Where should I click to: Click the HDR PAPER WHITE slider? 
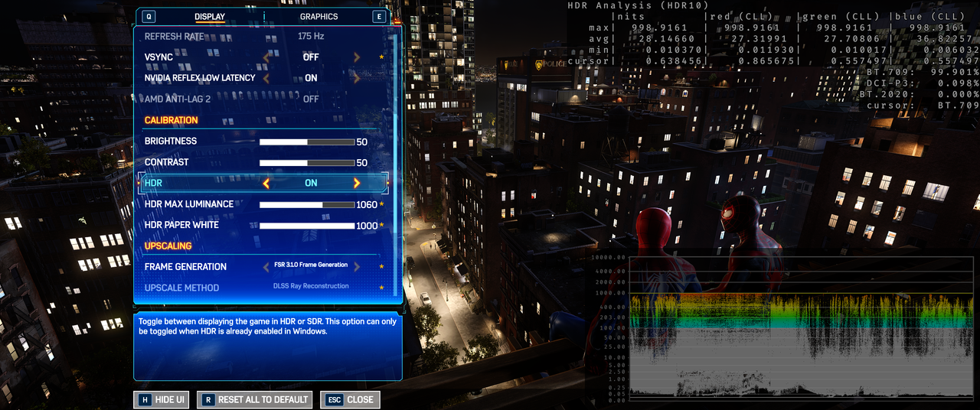[x=307, y=226]
